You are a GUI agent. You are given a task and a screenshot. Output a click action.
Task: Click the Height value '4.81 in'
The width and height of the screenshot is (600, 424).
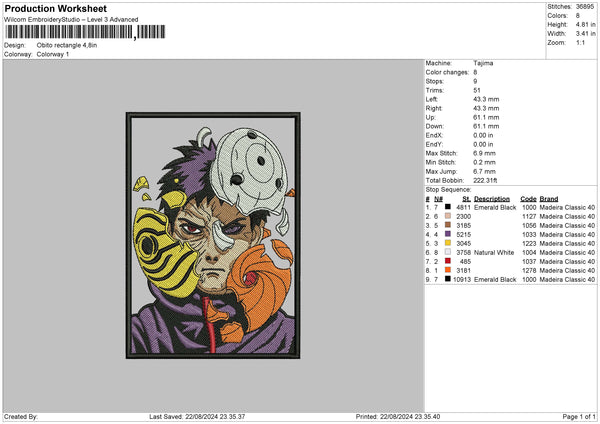(x=585, y=24)
